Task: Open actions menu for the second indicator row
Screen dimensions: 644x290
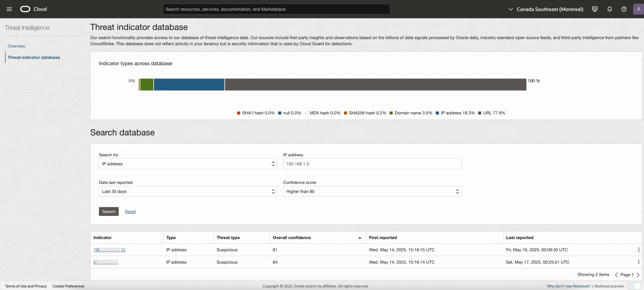Action: pos(638,262)
